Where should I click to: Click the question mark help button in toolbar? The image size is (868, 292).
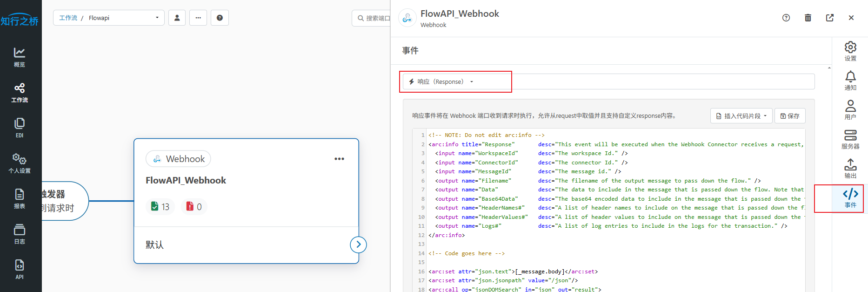tap(220, 18)
